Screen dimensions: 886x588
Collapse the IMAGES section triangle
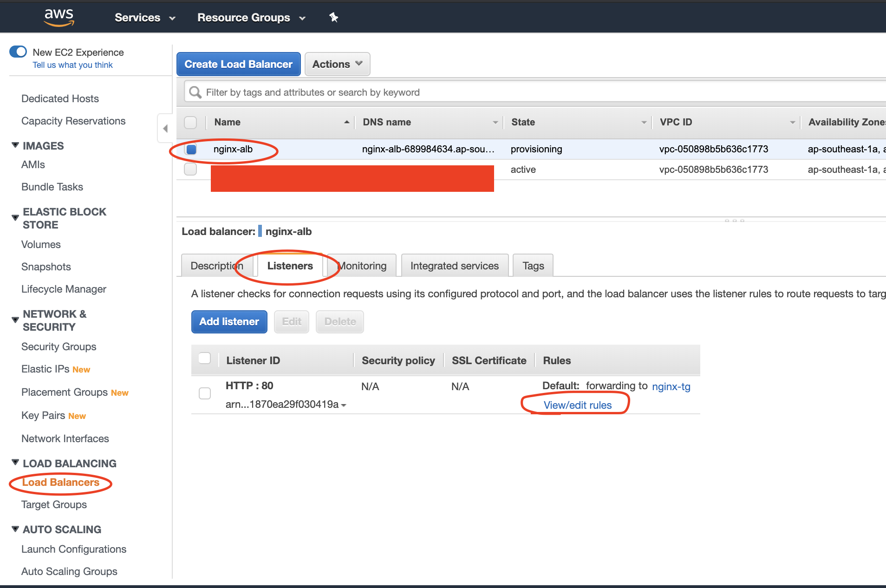tap(15, 145)
